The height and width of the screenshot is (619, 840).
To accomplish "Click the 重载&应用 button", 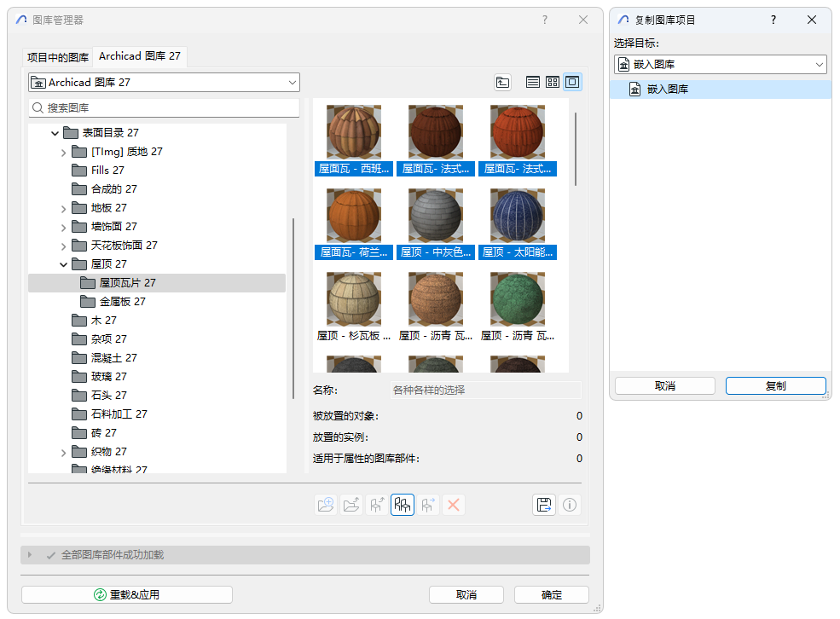I will 127,594.
